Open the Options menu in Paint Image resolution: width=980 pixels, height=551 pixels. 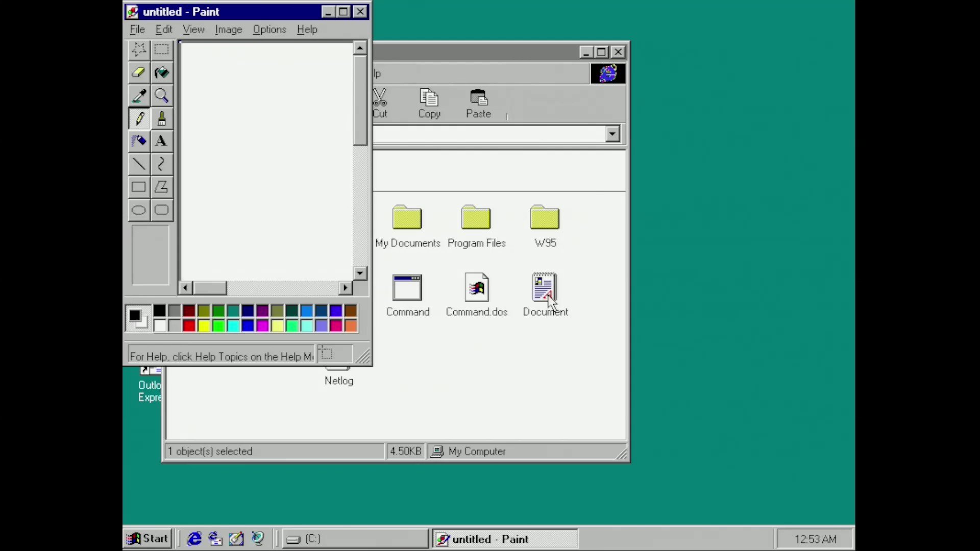[x=269, y=30]
